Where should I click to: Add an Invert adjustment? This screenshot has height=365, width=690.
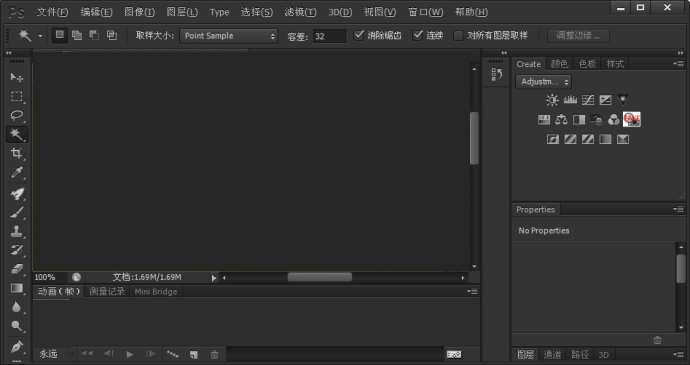click(553, 140)
